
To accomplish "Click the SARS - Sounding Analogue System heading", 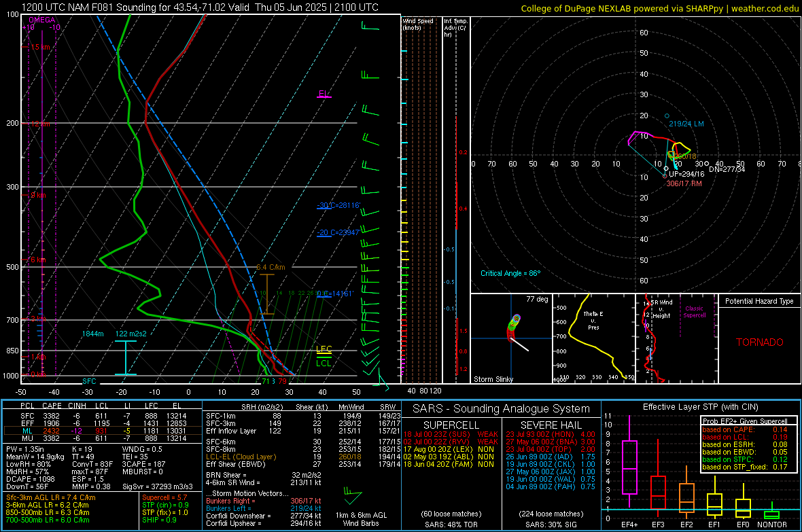I will point(502,409).
